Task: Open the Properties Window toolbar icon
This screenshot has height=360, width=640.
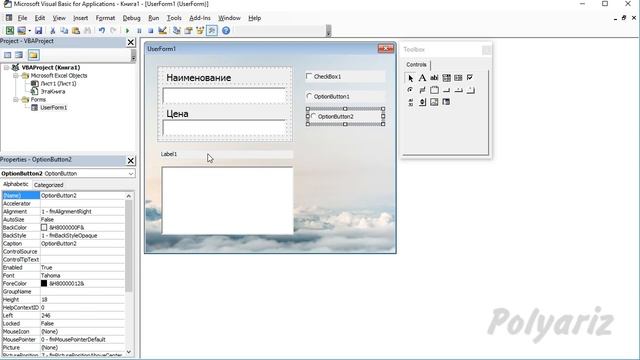Action: click(188, 31)
